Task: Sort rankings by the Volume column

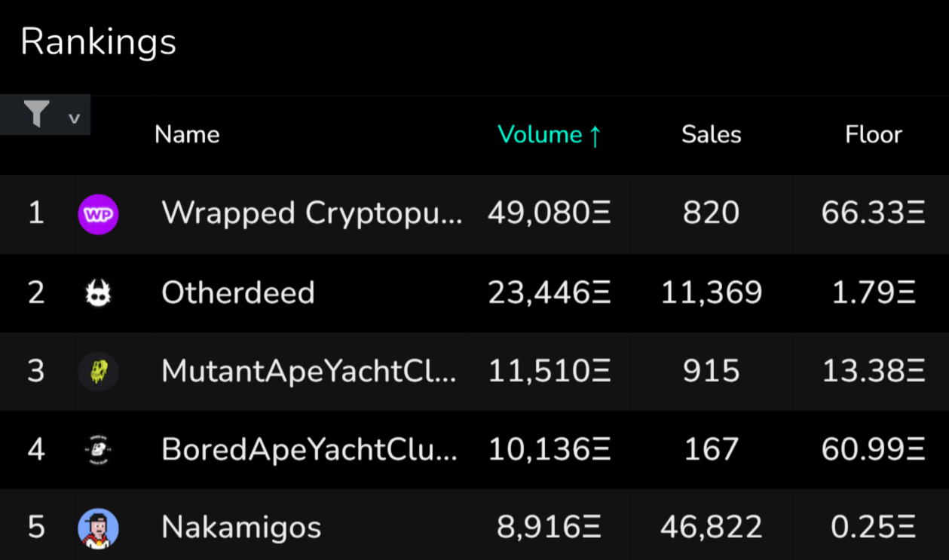Action: pos(540,135)
